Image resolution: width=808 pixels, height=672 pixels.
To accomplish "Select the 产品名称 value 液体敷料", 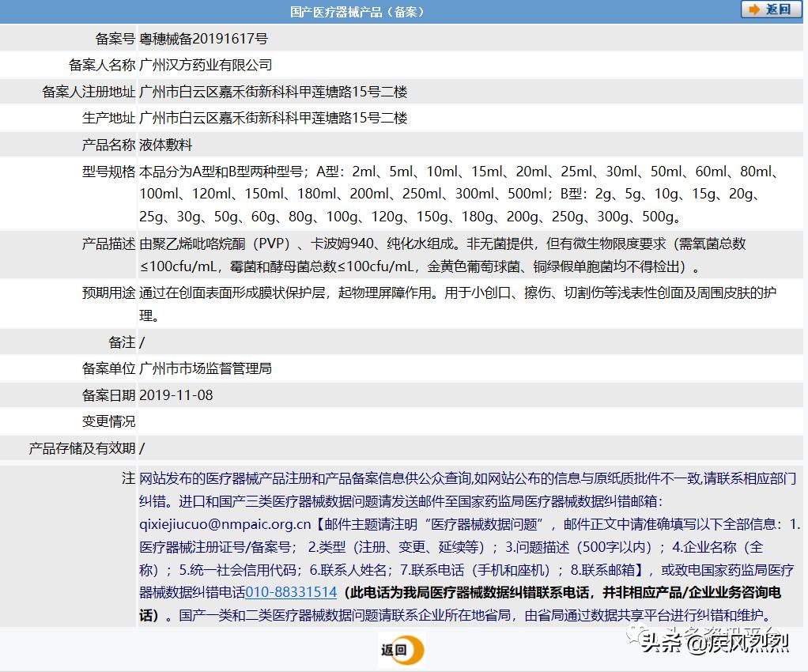I will 166,145.
